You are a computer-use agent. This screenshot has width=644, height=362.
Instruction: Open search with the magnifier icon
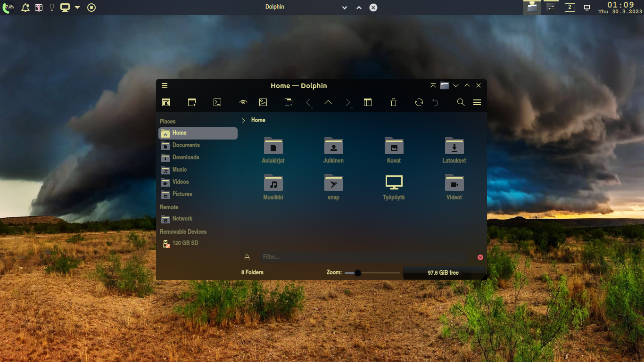pyautogui.click(x=461, y=102)
